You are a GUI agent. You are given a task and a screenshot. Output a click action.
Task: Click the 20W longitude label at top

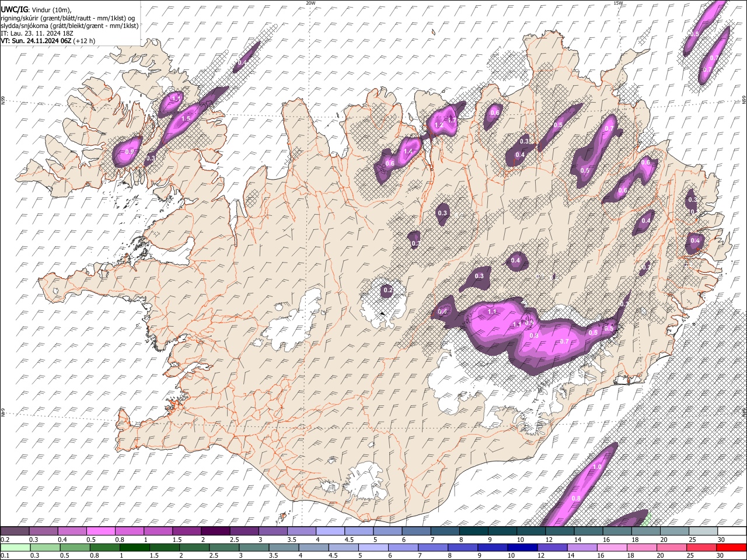tap(310, 3)
